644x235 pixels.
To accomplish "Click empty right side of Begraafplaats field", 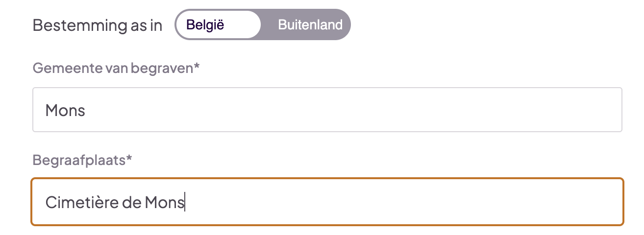I will coord(490,202).
